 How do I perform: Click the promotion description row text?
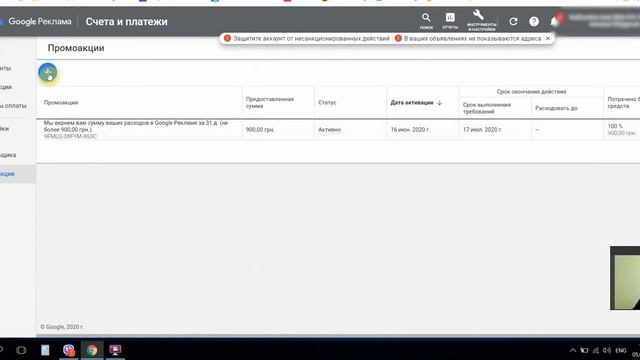click(137, 126)
